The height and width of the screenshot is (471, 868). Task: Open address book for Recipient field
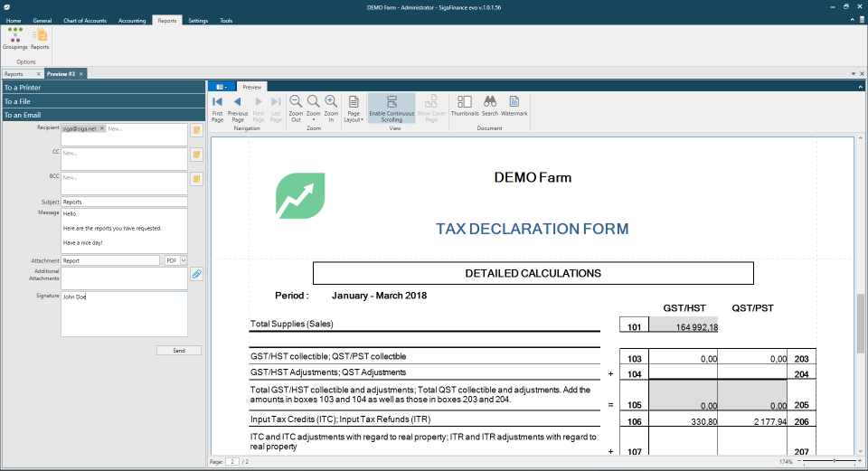[x=196, y=130]
